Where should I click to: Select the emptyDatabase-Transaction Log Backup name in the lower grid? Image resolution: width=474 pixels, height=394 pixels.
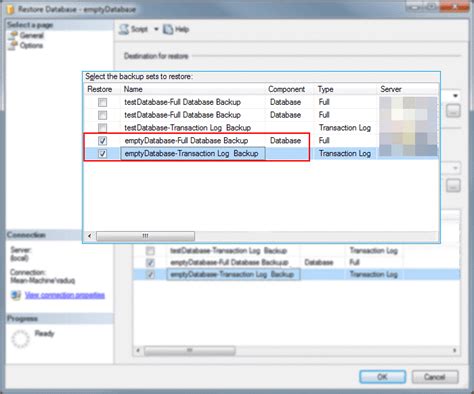pos(232,275)
